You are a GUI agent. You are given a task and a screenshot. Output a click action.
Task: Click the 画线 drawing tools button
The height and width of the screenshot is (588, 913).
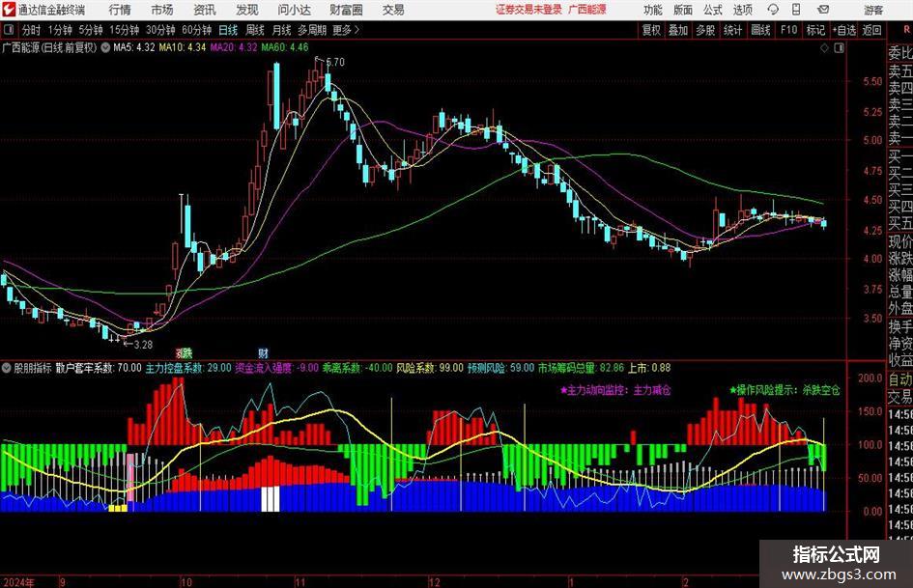760,30
